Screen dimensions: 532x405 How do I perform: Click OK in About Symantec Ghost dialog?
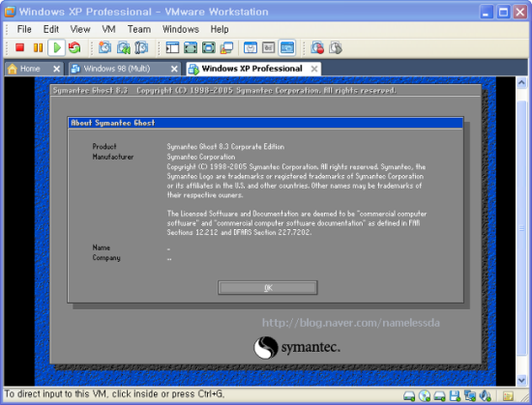coord(268,288)
